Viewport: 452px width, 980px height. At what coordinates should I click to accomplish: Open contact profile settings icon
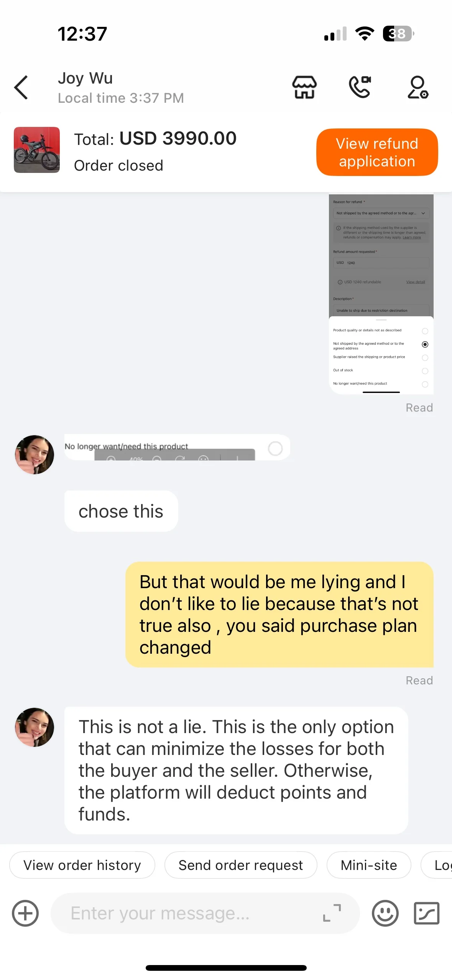[x=417, y=87]
